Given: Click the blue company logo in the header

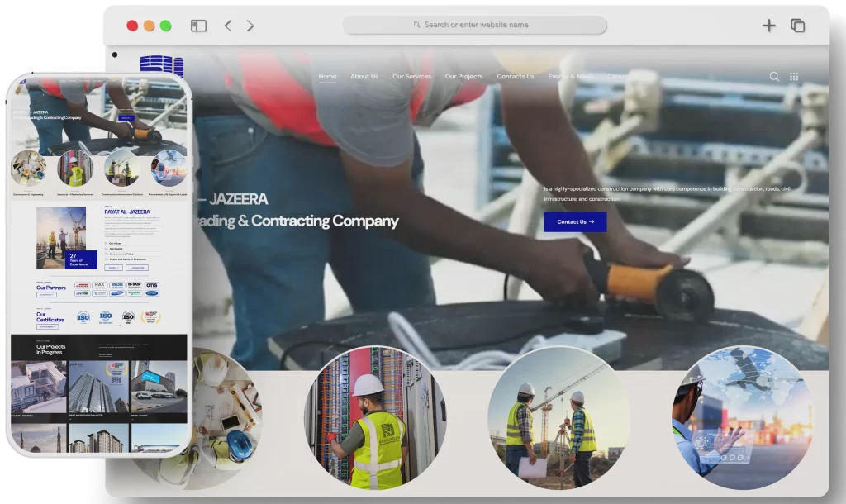Looking at the screenshot, I should click(161, 66).
